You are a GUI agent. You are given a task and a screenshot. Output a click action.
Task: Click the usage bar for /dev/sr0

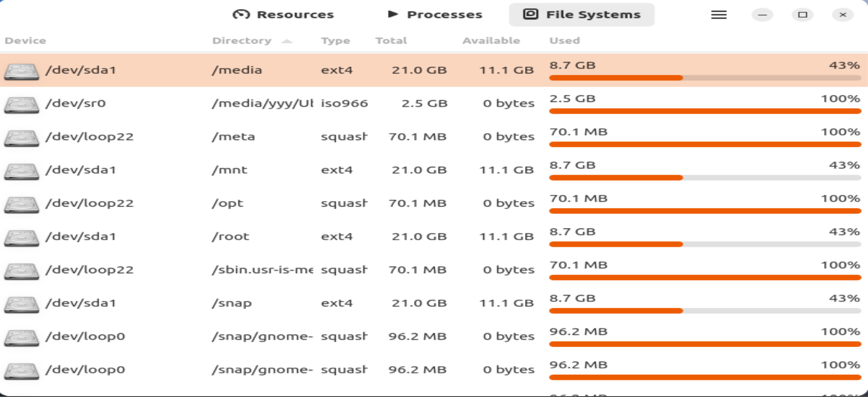705,111
